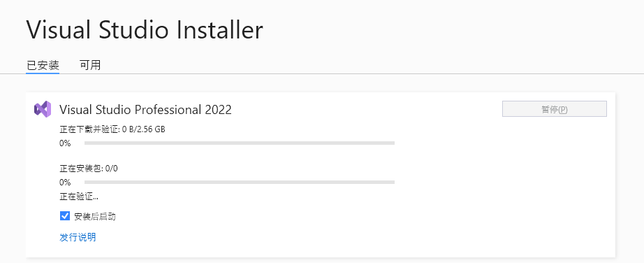Open the 发行说明 release notes link
Image resolution: width=644 pixels, height=263 pixels.
click(x=78, y=237)
